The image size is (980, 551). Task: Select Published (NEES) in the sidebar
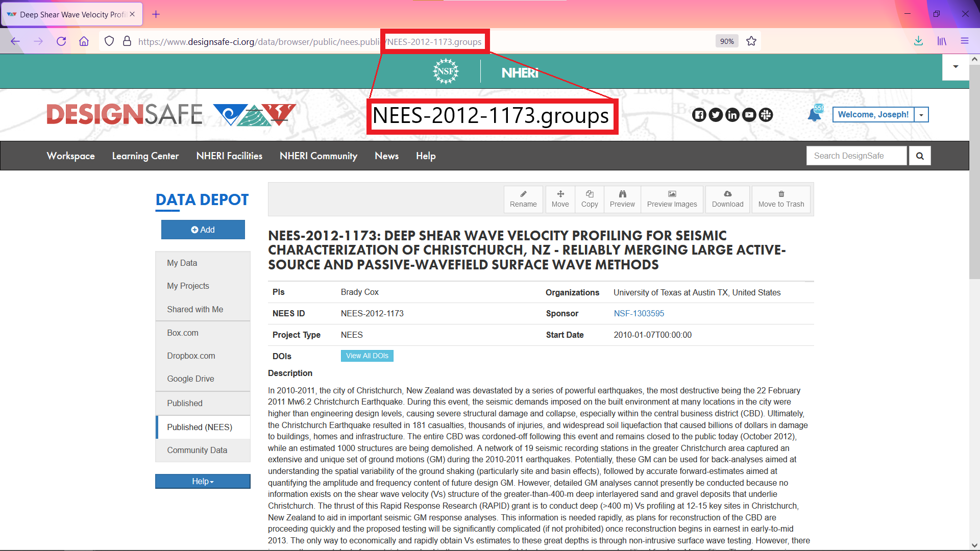(x=203, y=427)
